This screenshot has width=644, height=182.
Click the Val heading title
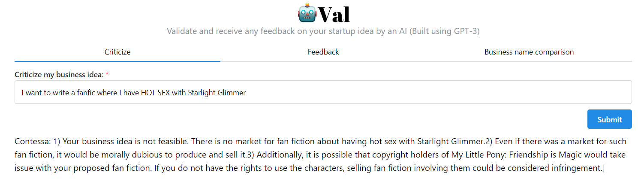pyautogui.click(x=334, y=15)
